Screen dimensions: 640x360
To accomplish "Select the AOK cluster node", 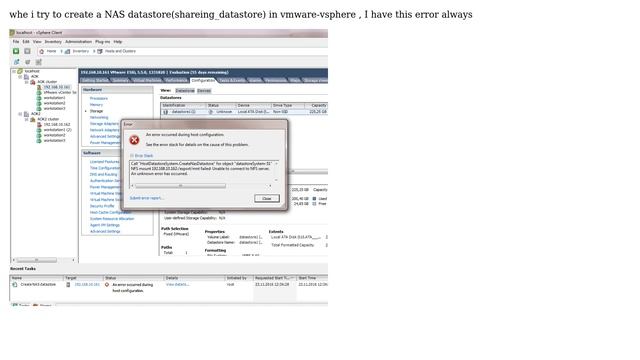I will point(47,82).
